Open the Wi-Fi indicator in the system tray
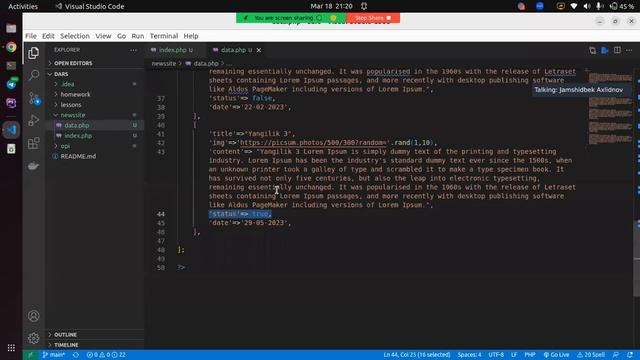The image size is (640, 360). tap(574, 6)
